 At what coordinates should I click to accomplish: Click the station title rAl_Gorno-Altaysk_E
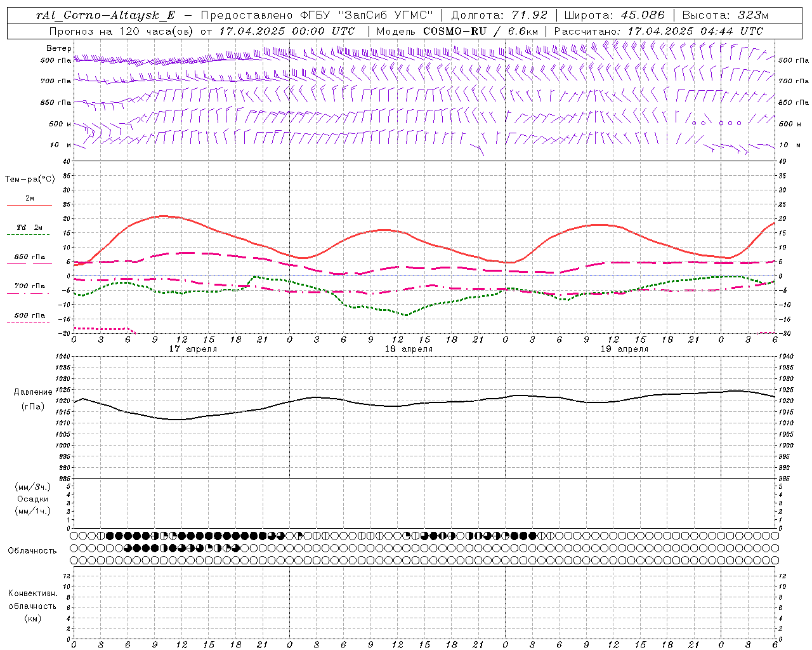pyautogui.click(x=105, y=15)
